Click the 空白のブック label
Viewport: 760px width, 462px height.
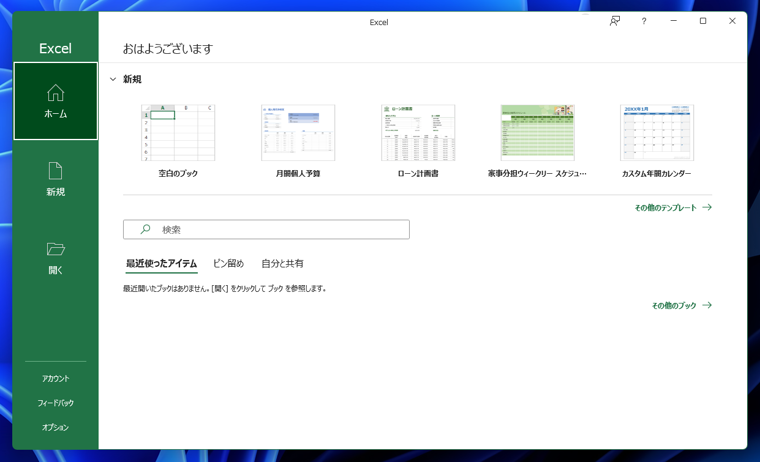[178, 174]
